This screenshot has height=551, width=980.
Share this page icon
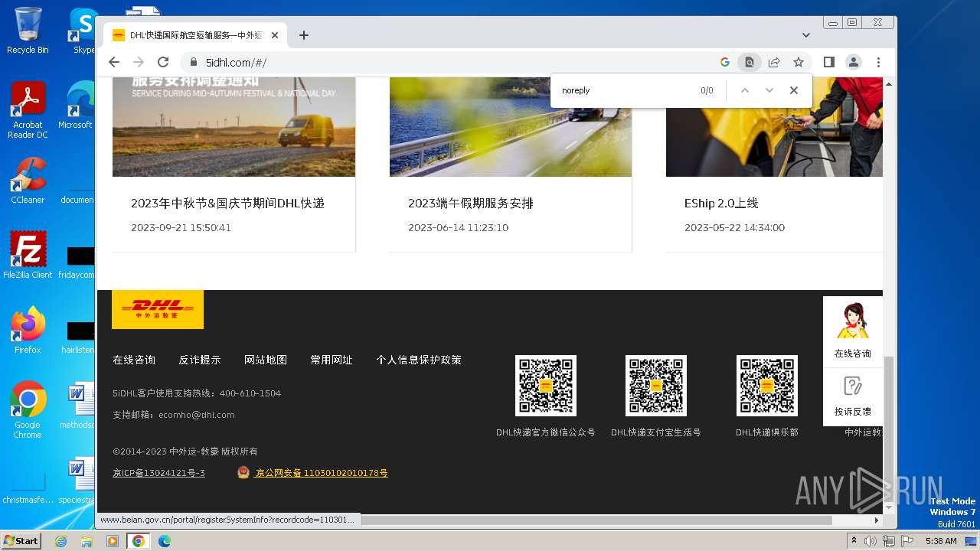pos(774,62)
